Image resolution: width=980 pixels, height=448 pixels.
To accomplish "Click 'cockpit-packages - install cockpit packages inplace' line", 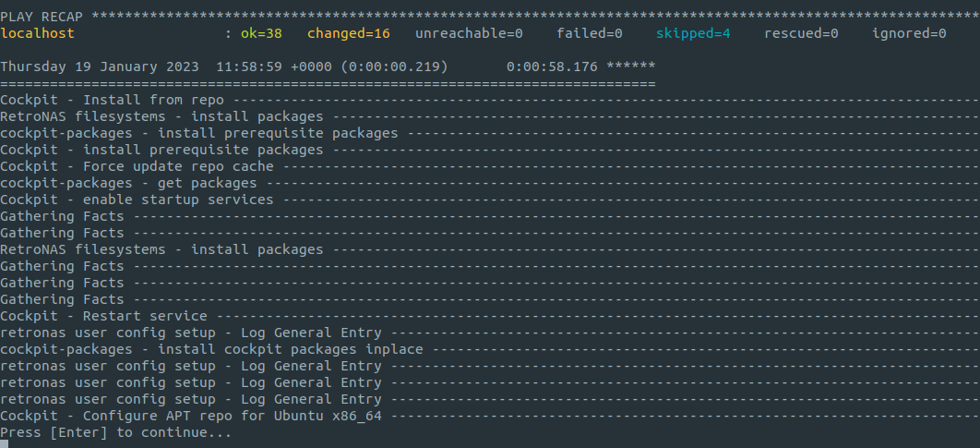I will click(212, 349).
